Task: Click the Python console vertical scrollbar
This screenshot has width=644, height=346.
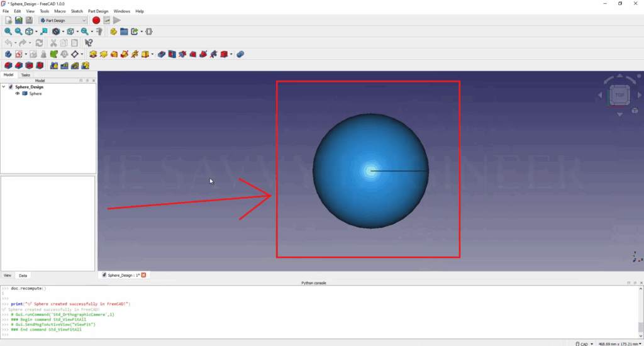Action: point(641,310)
